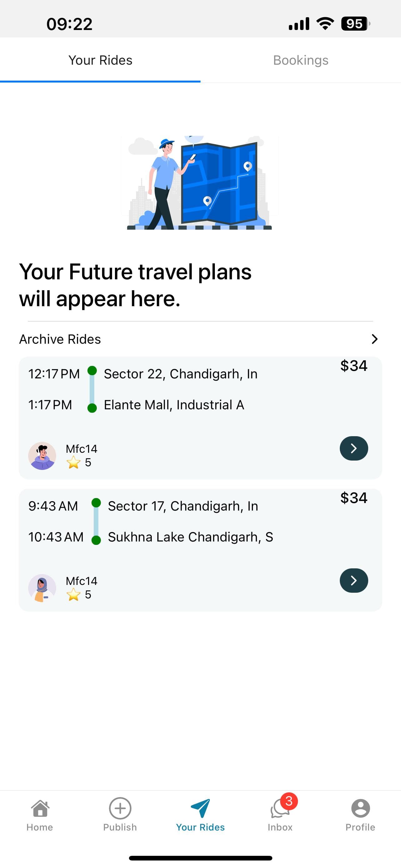Select Sector 22, Chandigarh pickup location
Screen dimensions: 401x868
(x=181, y=374)
